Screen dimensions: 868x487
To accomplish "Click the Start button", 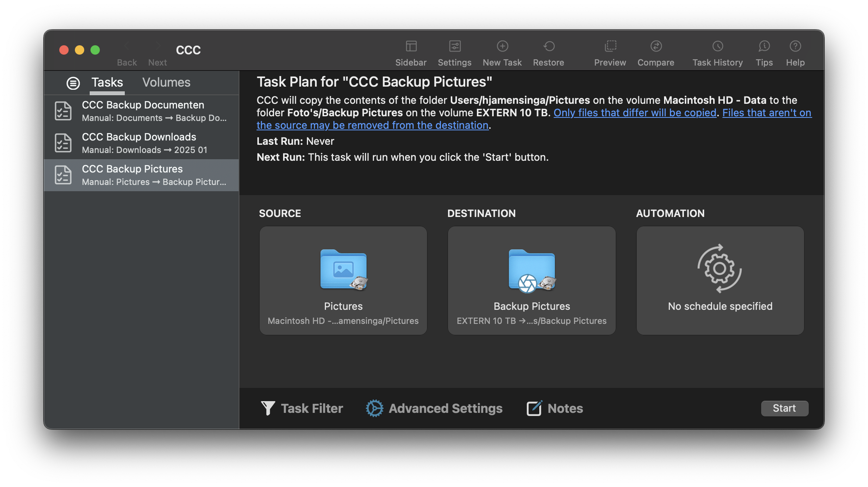I will pos(785,408).
